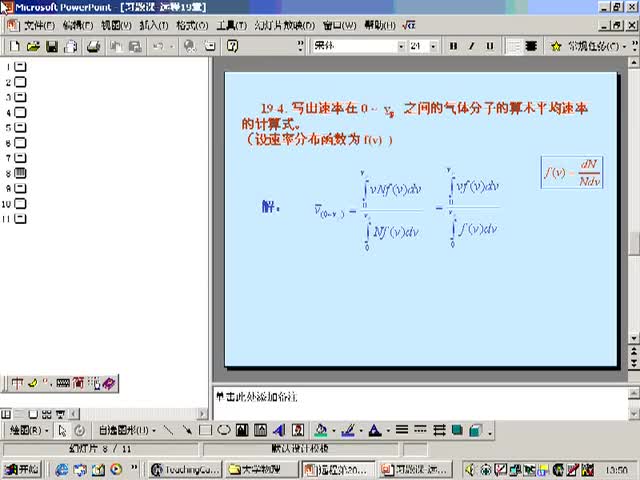The height and width of the screenshot is (480, 640).
Task: Toggle Underline formatting
Action: tap(490, 46)
